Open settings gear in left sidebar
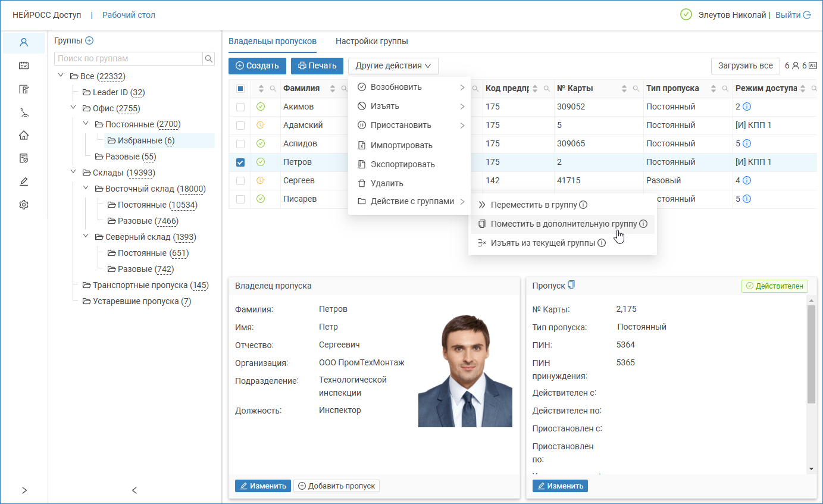 (x=24, y=205)
